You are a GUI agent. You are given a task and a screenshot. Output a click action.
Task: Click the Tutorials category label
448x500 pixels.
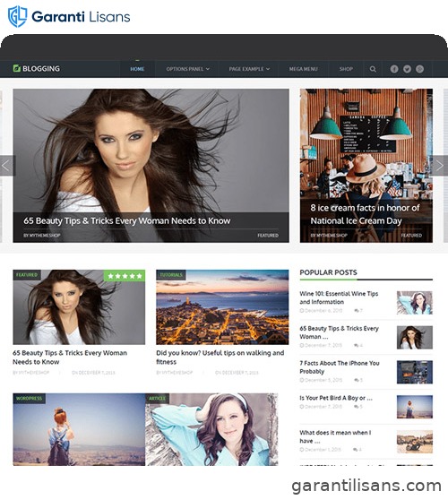[171, 275]
